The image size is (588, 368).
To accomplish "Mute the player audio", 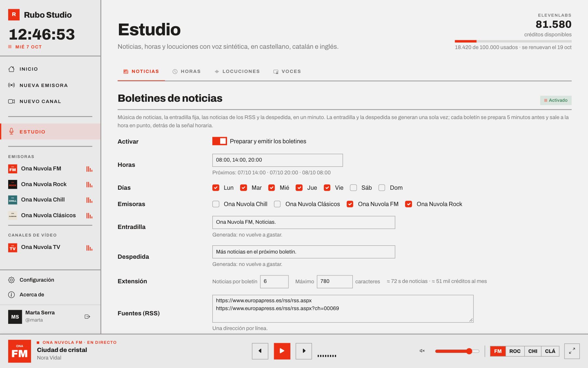I will coord(422,351).
